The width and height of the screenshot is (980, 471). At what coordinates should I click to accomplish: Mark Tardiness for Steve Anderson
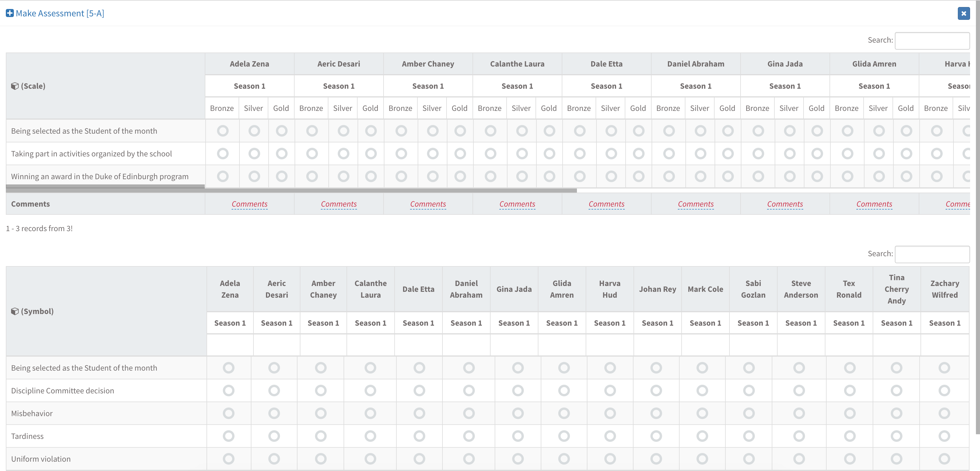[799, 436]
